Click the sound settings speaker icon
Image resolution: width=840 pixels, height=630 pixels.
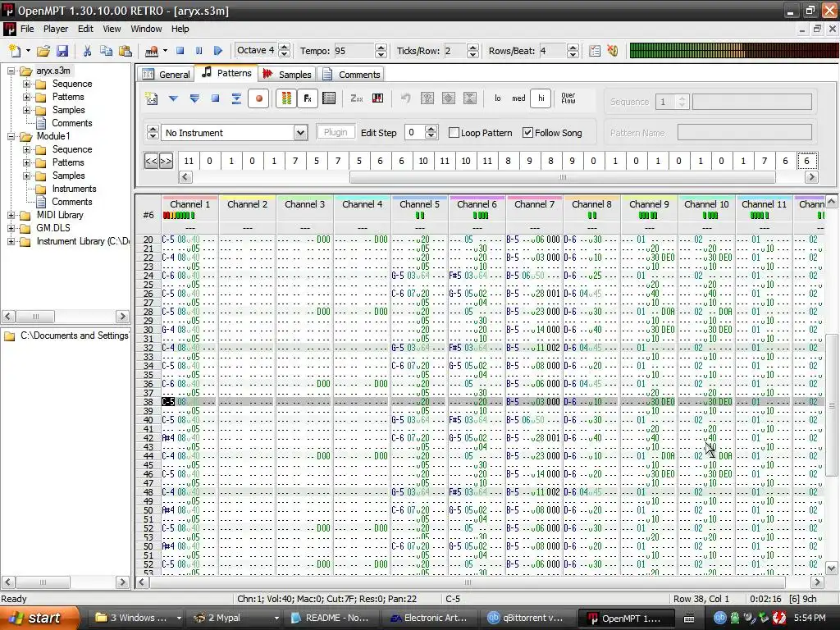(x=613, y=51)
